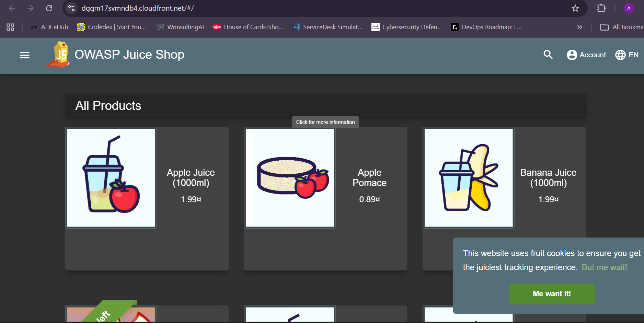
Task: Click the 0.89¤ price text
Action: [370, 199]
